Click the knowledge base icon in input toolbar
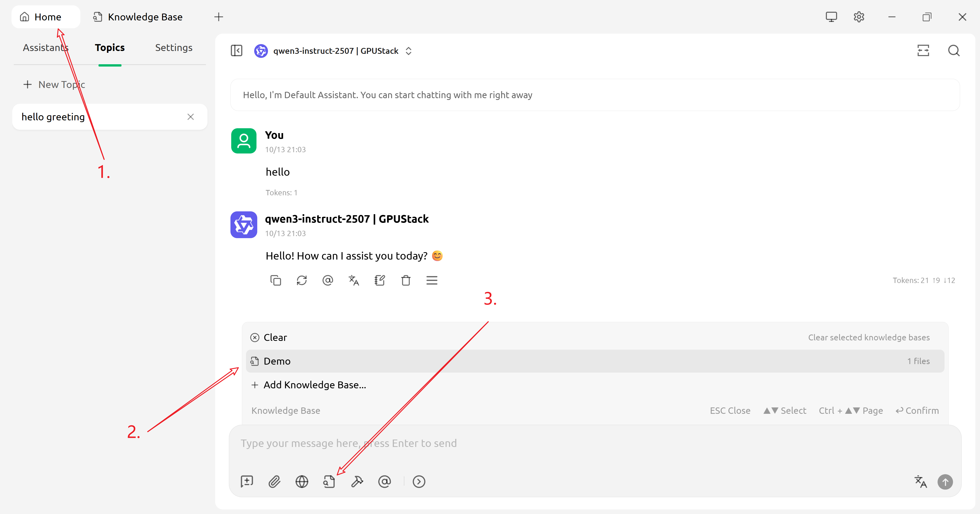980x514 pixels. 329,482
